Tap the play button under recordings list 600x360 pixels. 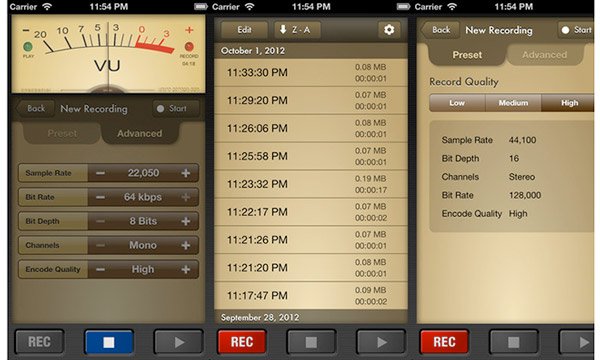(381, 342)
